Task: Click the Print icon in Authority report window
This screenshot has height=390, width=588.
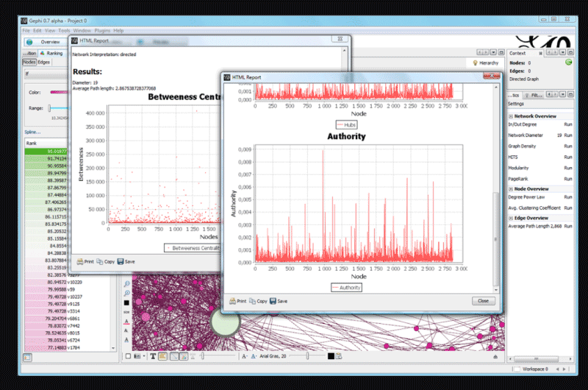Action: tap(232, 301)
